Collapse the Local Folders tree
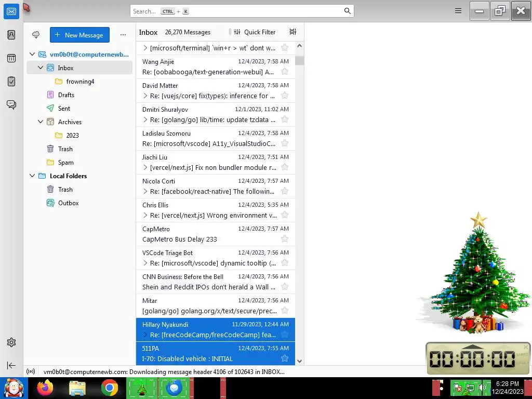This screenshot has width=532, height=399. 32,176
